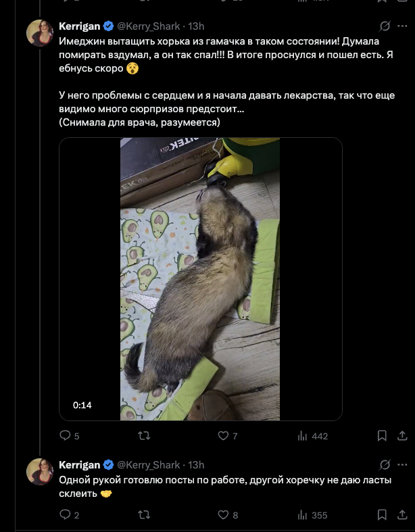Click Grok icon on second tweet
Viewport: 415px width, 532px height.
pyautogui.click(x=385, y=464)
